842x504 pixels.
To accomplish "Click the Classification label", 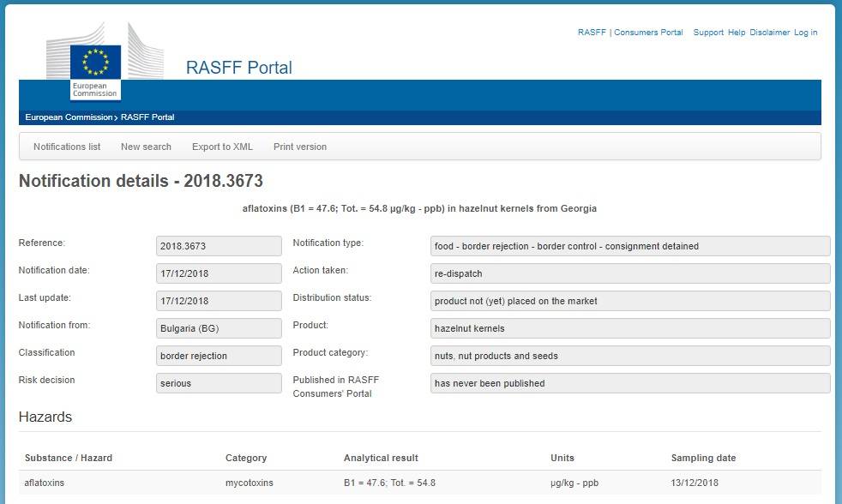I will tap(46, 352).
